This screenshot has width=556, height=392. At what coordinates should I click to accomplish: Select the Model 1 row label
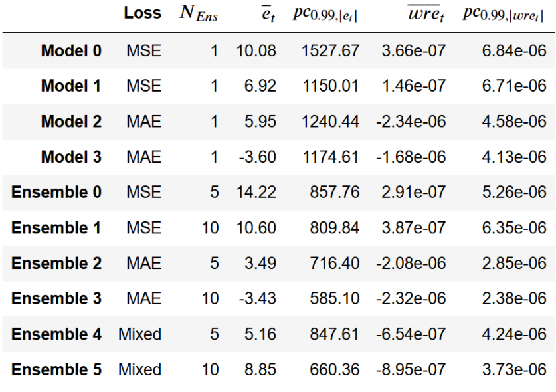click(x=71, y=86)
